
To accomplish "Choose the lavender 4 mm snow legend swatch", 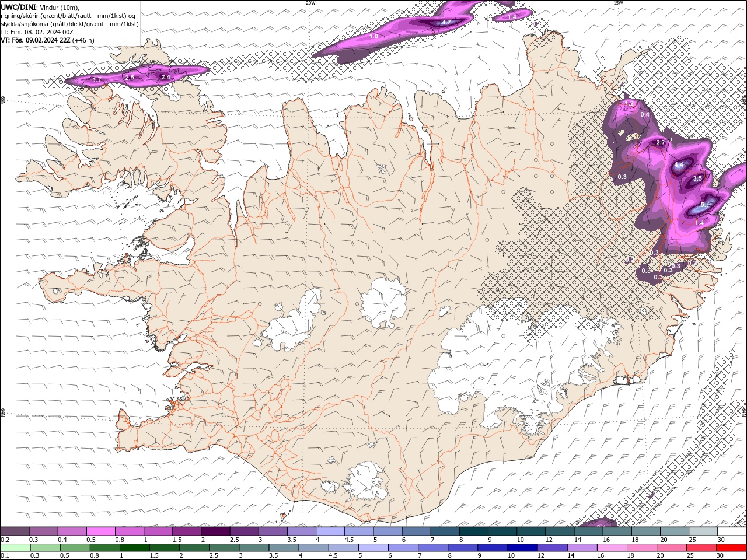I will coord(330,531).
